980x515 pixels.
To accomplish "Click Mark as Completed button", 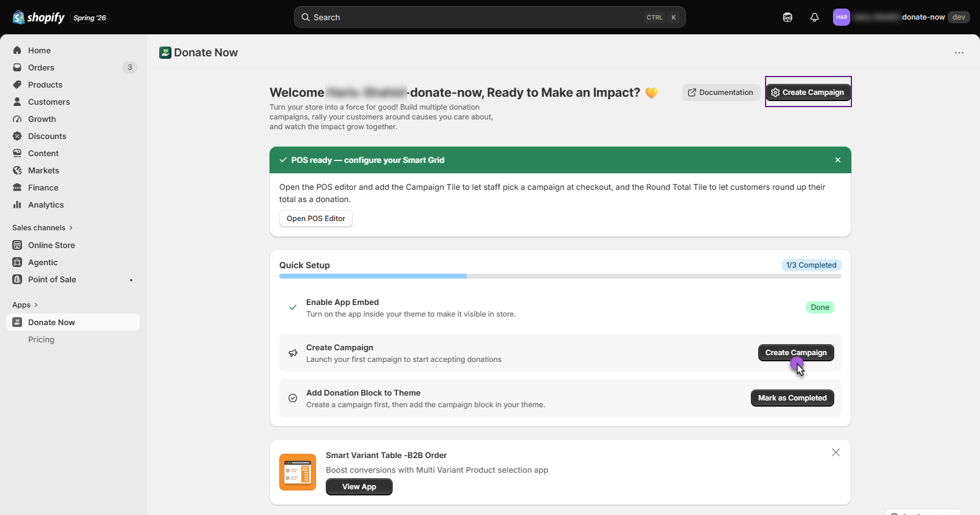I will [x=793, y=398].
